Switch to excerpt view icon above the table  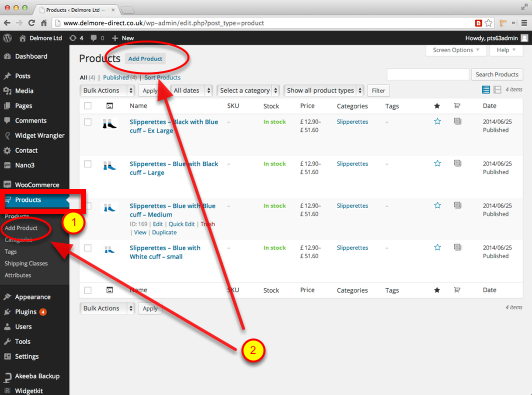tap(497, 90)
